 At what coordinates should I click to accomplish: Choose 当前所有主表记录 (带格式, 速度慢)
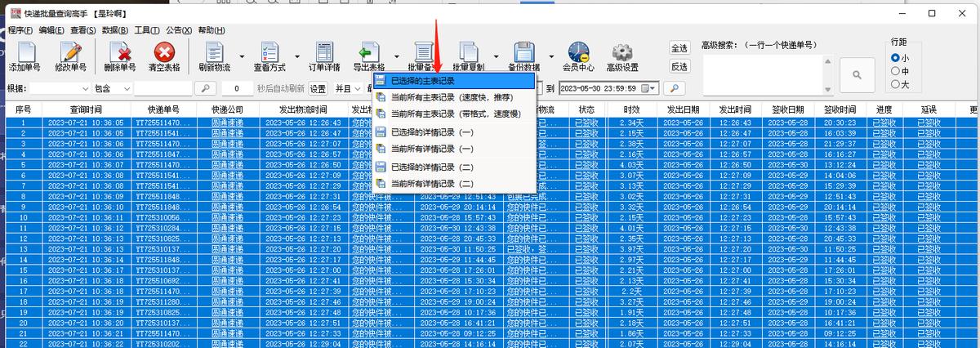[x=454, y=114]
